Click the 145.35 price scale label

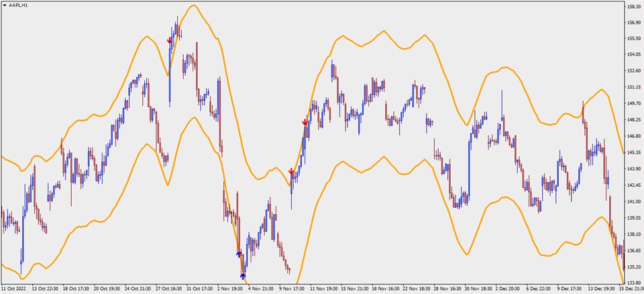(633, 153)
